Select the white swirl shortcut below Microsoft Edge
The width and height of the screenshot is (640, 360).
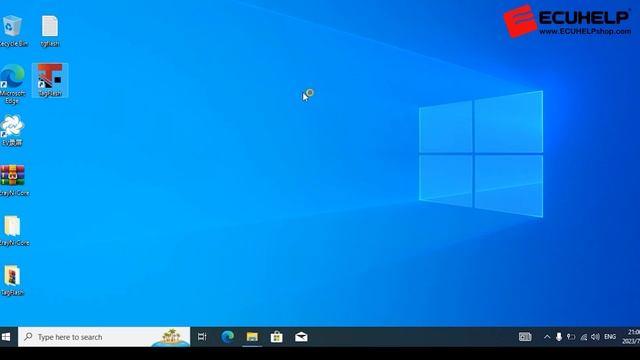click(x=12, y=130)
